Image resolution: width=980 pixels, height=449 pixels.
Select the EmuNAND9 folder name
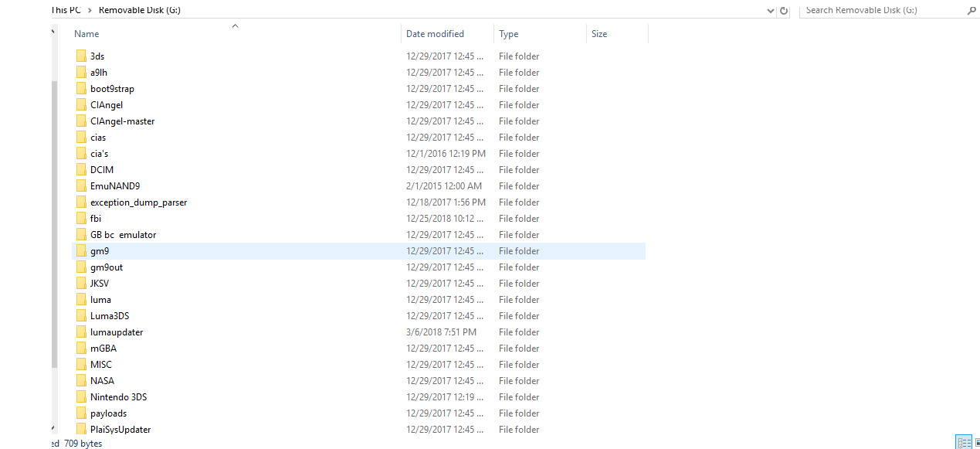115,186
